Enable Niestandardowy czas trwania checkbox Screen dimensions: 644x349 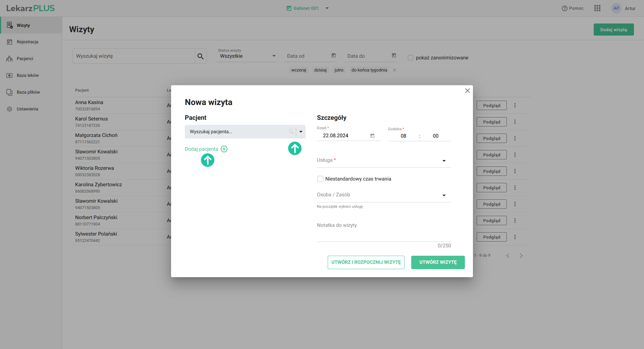pyautogui.click(x=320, y=179)
